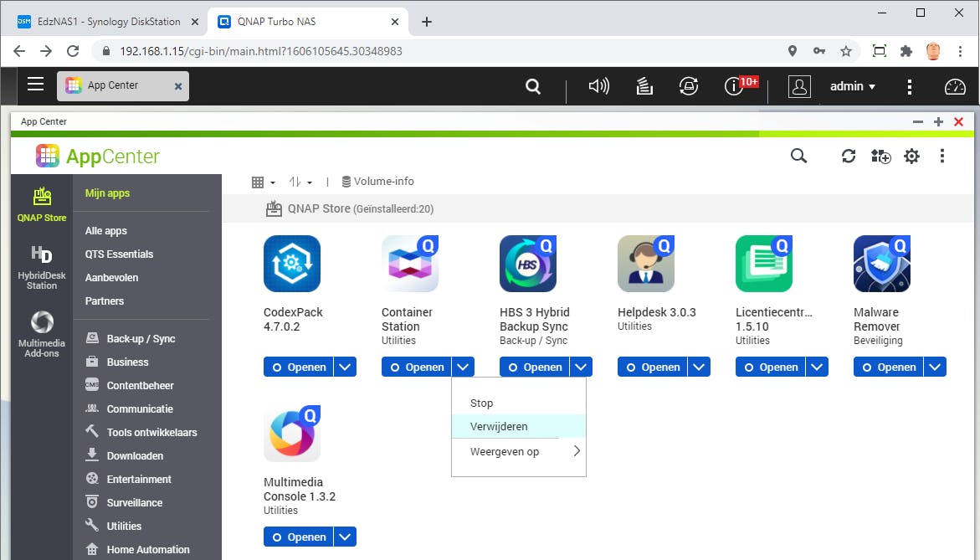Expand Licentiecentrum Openen dropdown arrow
Image resolution: width=980 pixels, height=560 pixels.
(817, 367)
